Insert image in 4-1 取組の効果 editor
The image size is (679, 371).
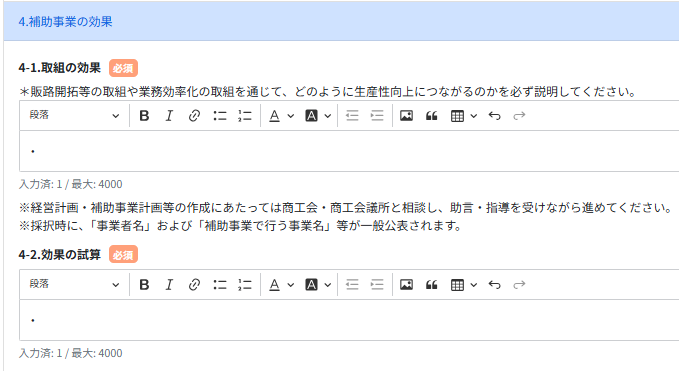[x=406, y=116]
